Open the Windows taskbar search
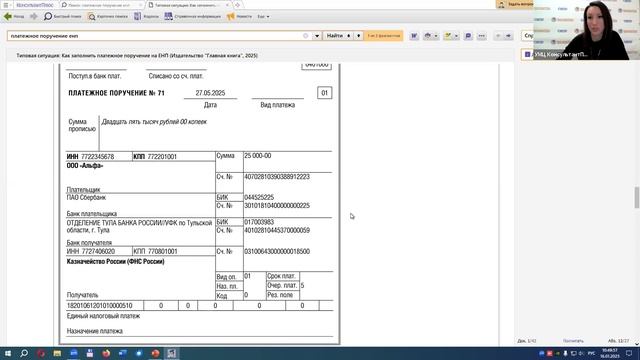 click(x=24, y=353)
